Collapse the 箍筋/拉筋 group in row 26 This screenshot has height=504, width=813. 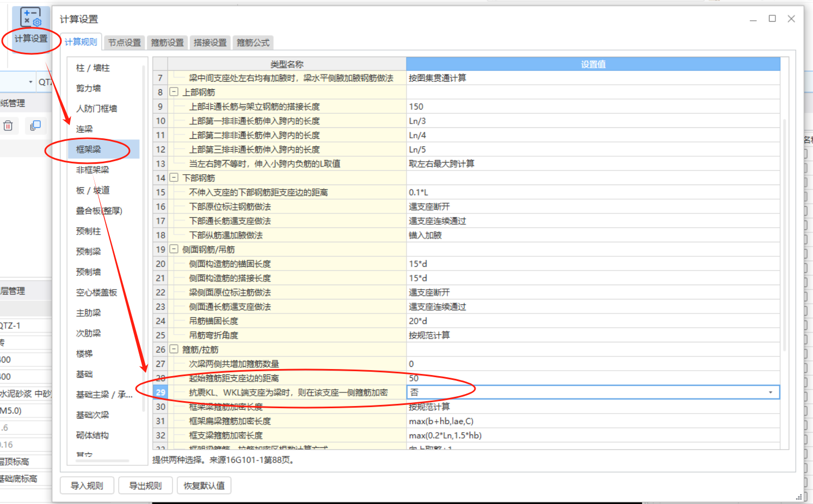coord(174,349)
